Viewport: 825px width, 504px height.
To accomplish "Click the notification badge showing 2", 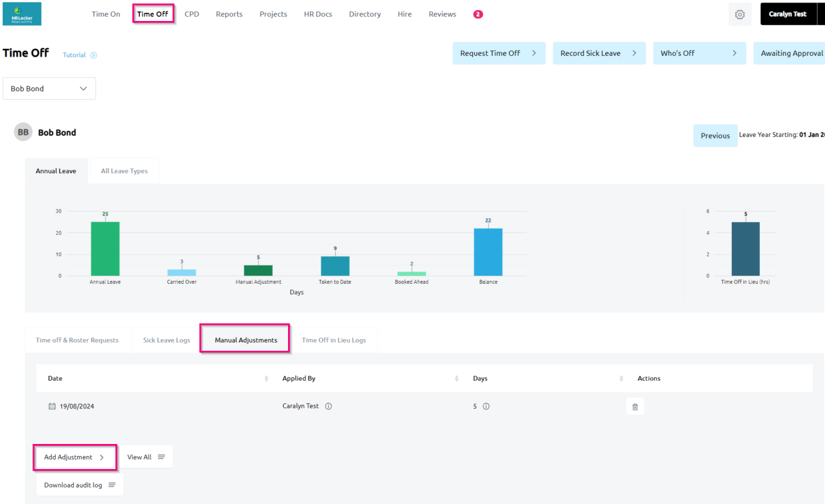I will tap(478, 15).
